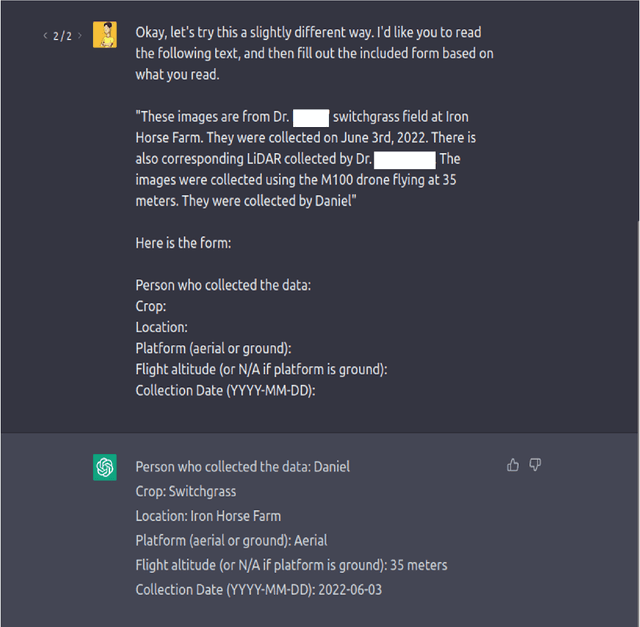Click the empty "Crop:" form line

coord(151,306)
